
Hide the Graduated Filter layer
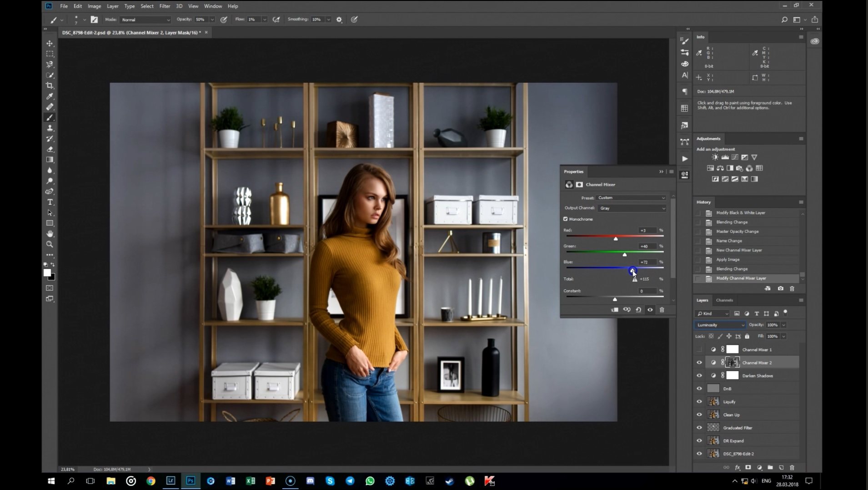(x=699, y=428)
